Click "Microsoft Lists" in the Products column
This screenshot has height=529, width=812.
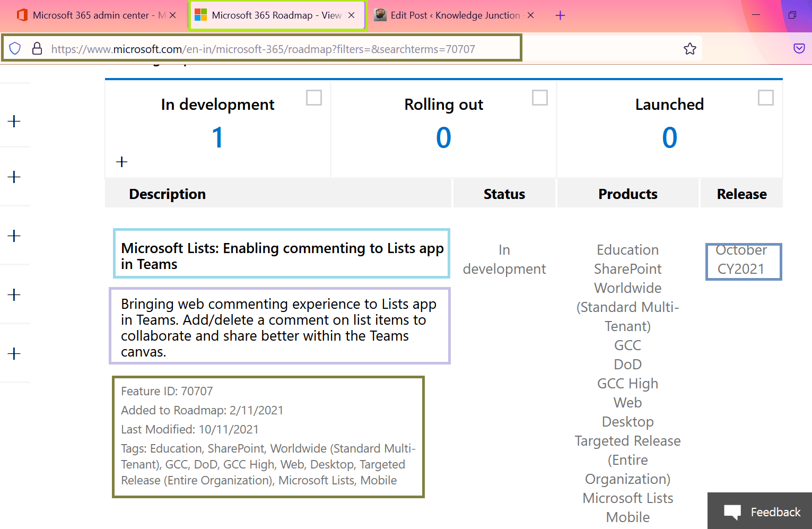pos(628,498)
